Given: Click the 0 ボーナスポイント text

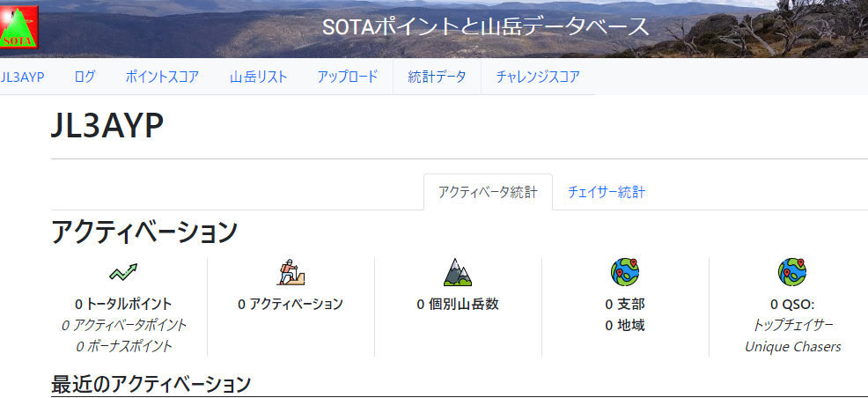Looking at the screenshot, I should 123,347.
